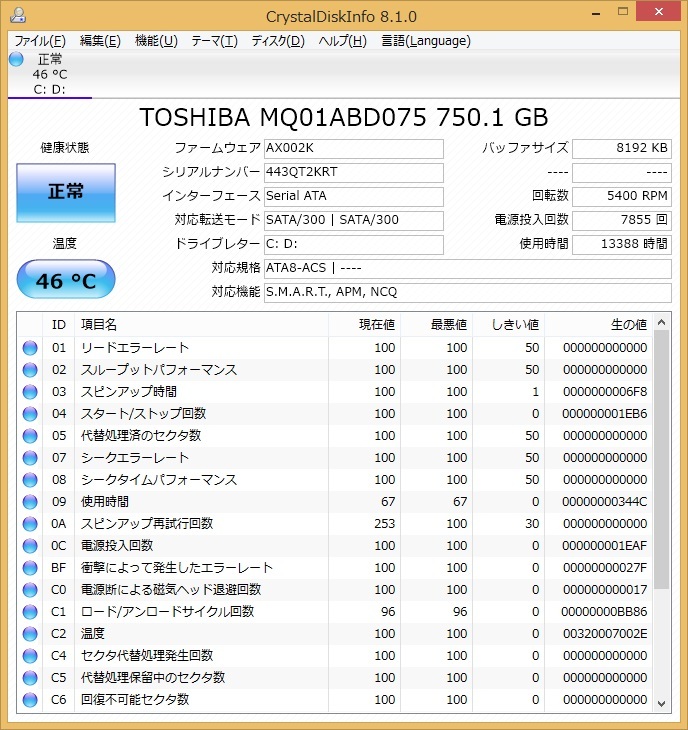This screenshot has height=730, width=688.
Task: Click status orb for 0C 電源投入回数
Action: [x=30, y=546]
